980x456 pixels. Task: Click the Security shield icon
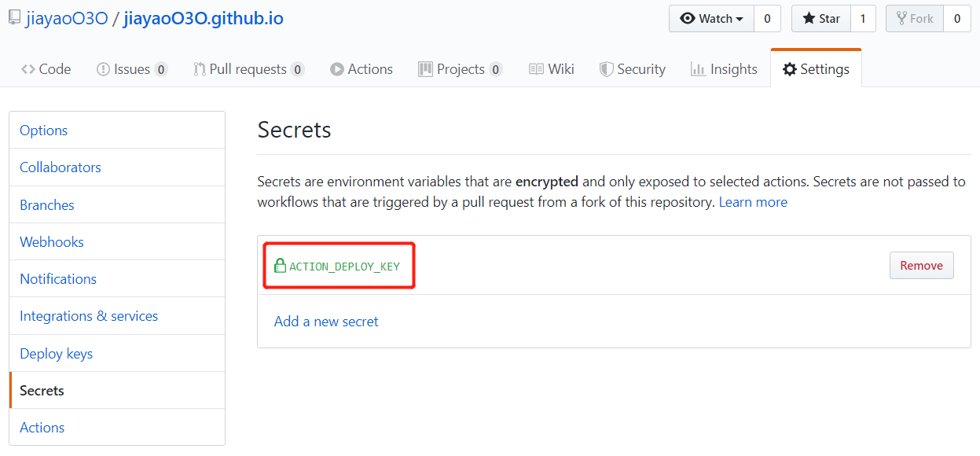coord(606,69)
